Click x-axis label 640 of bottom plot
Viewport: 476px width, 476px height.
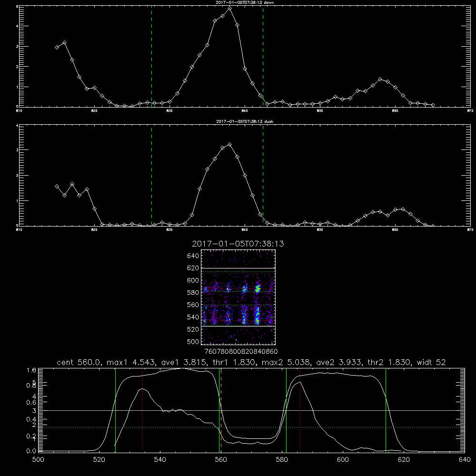click(465, 460)
